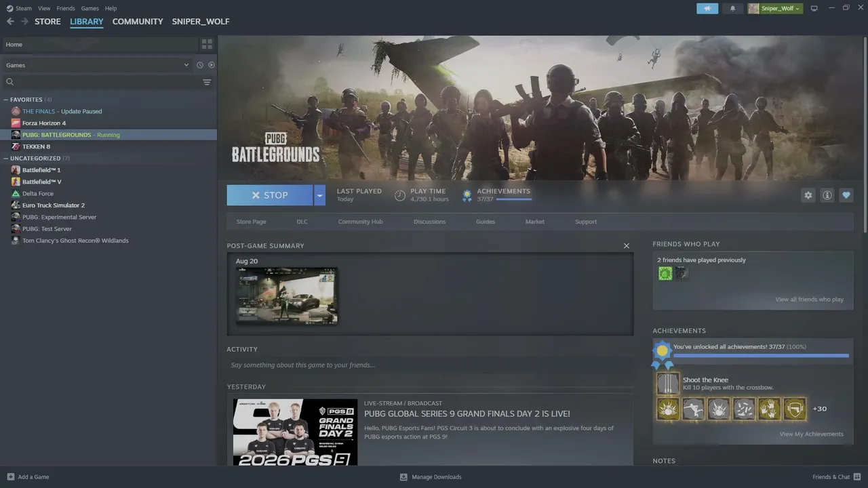
Task: Open advanced filter options icon
Action: (x=207, y=82)
